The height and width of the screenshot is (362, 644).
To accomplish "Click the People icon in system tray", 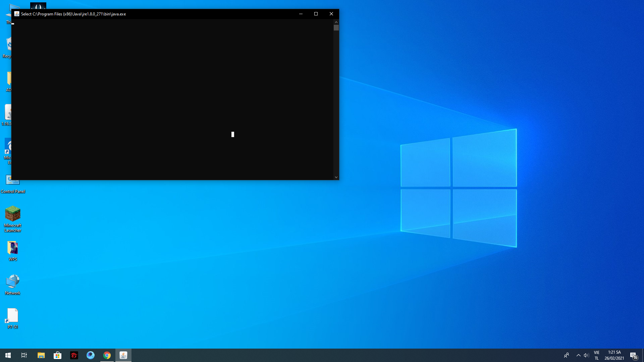I will (567, 355).
